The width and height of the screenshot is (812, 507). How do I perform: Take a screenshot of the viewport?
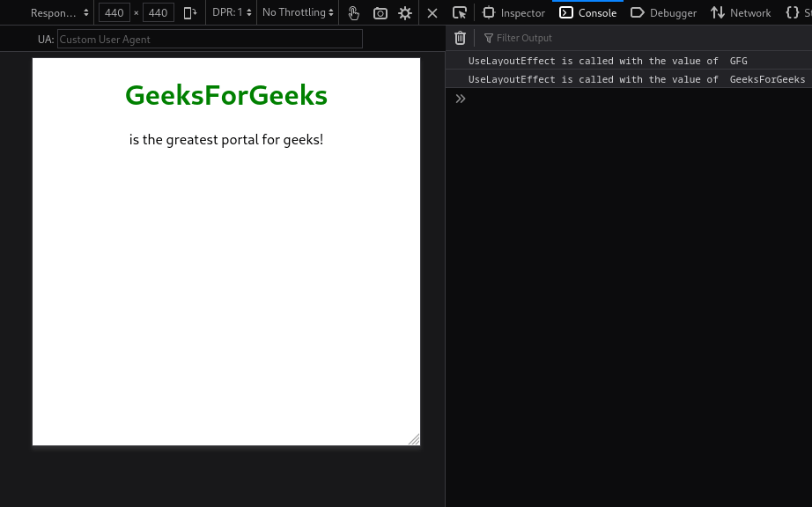coord(380,13)
